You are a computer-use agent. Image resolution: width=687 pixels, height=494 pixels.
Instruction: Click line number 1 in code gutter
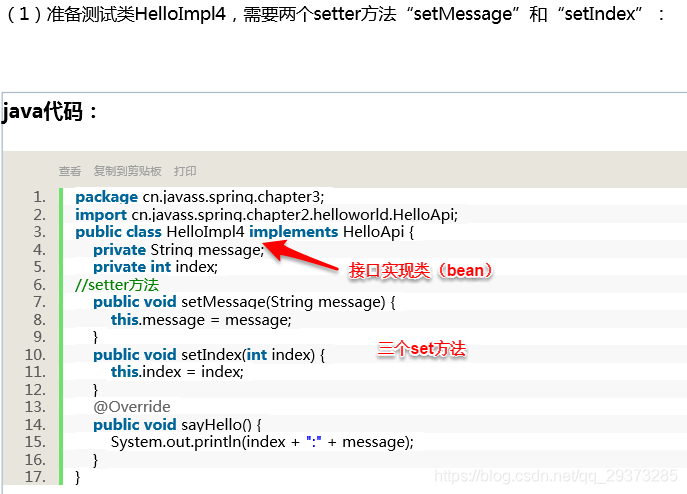tap(39, 197)
